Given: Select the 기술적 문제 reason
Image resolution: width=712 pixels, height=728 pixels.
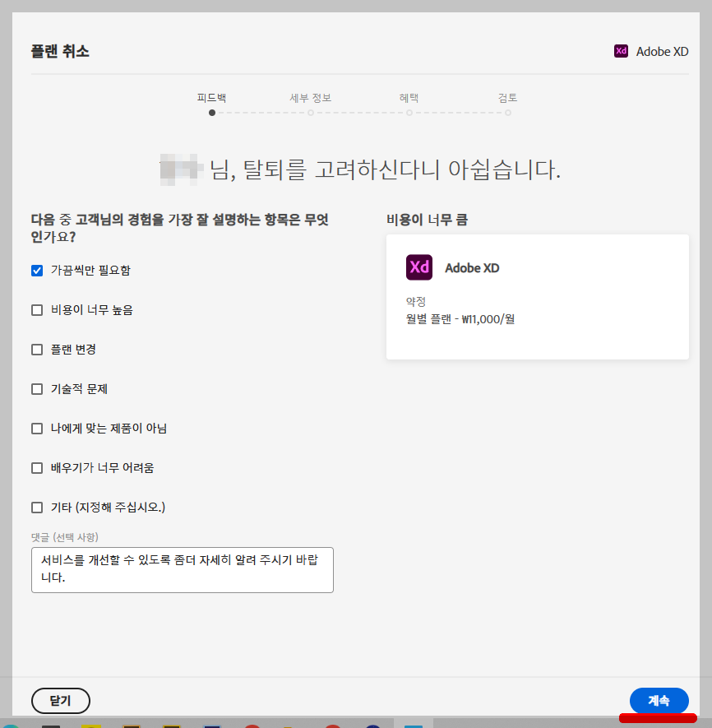Looking at the screenshot, I should (x=36, y=388).
